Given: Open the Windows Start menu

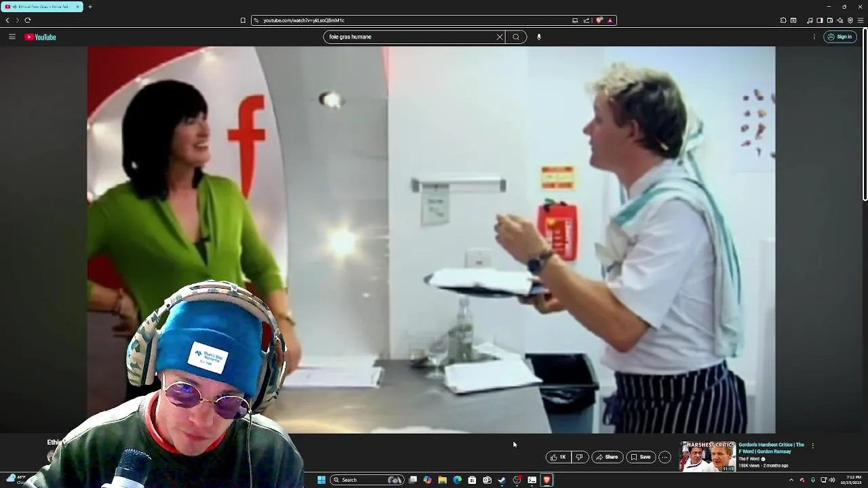Looking at the screenshot, I should coord(321,480).
